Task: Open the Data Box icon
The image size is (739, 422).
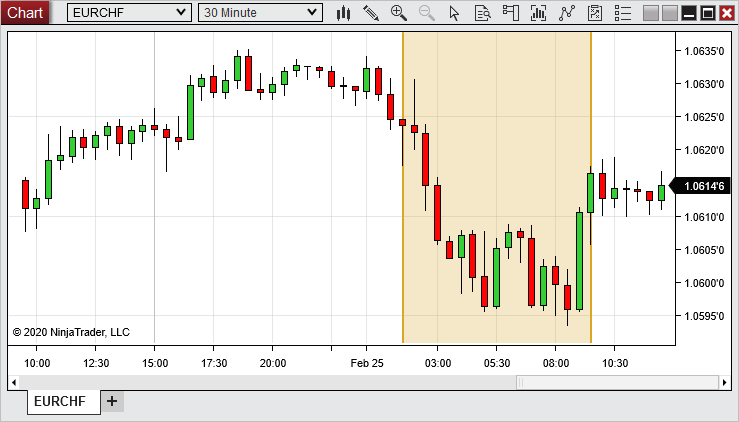Action: (483, 13)
